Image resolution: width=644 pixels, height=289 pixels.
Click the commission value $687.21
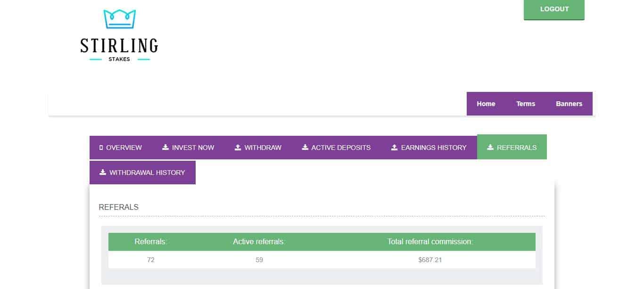click(430, 260)
